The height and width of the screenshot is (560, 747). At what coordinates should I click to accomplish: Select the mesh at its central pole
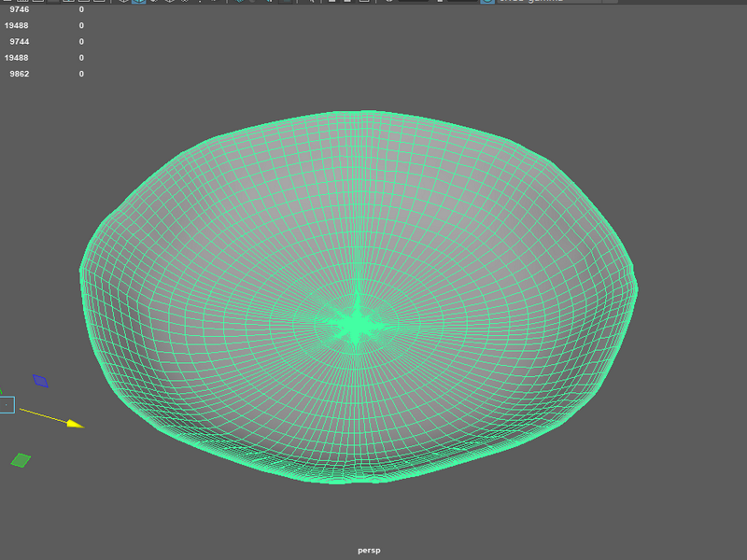pyautogui.click(x=357, y=325)
